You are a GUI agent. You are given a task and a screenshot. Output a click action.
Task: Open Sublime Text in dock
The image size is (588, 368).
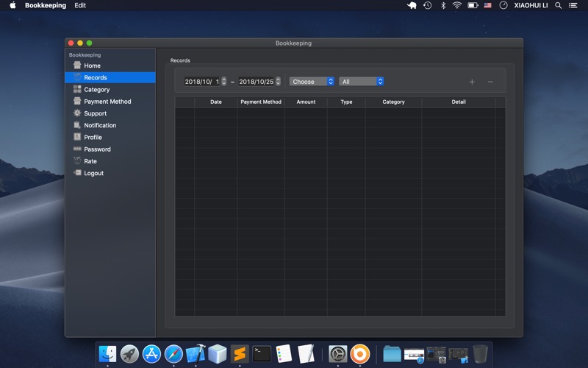pos(240,354)
